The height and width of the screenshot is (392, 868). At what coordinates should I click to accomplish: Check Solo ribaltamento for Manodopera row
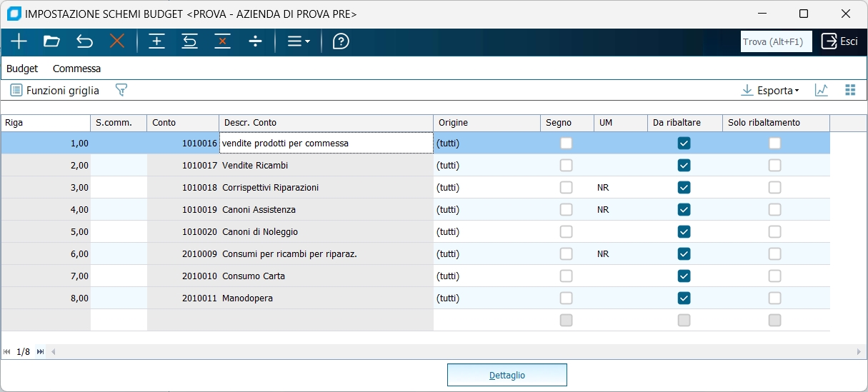point(774,298)
